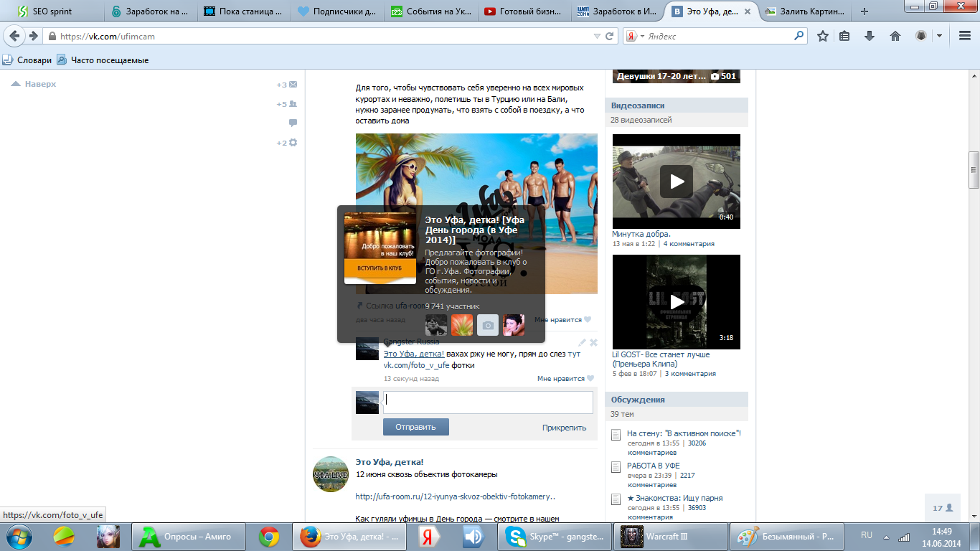Open the Словари bookmark

(x=27, y=60)
